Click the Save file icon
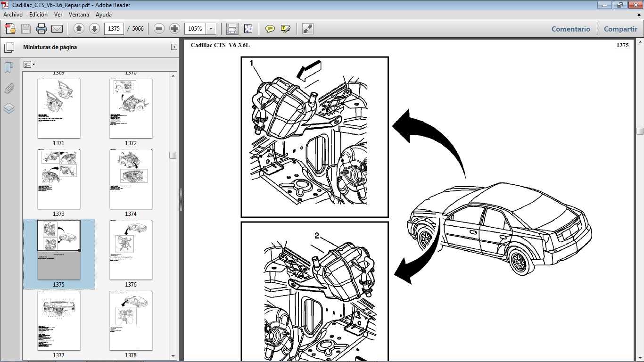 (26, 29)
